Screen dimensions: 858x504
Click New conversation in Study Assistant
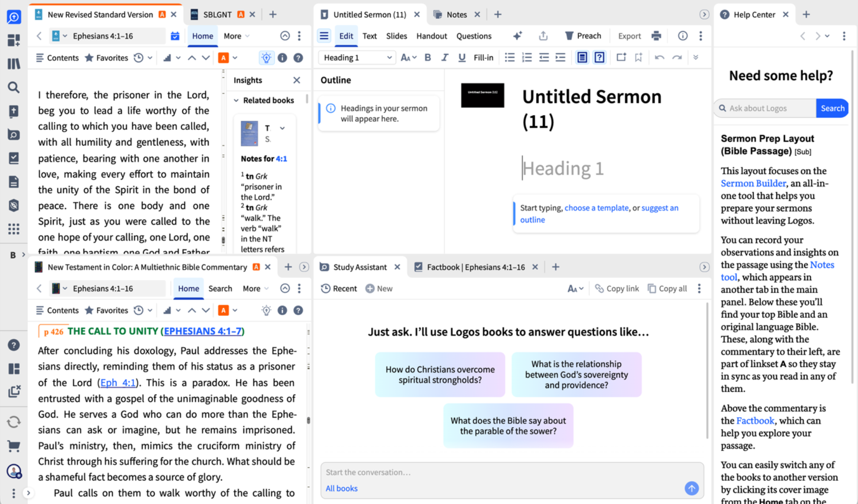(x=379, y=288)
